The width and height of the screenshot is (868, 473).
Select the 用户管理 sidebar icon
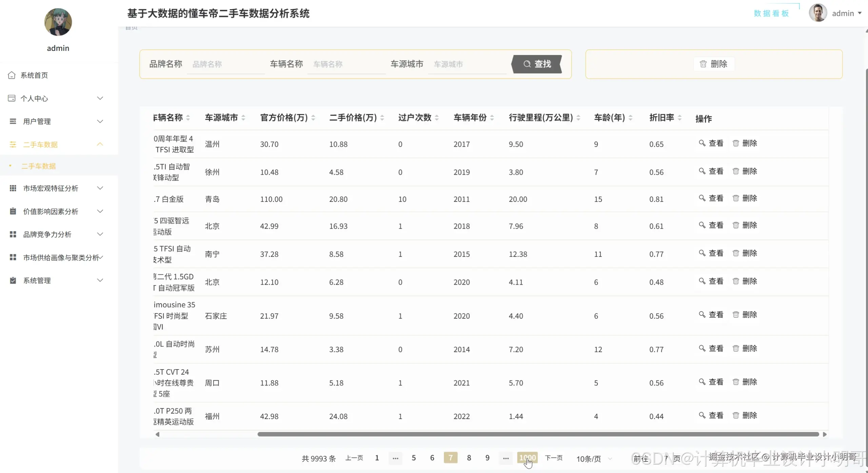tap(12, 121)
